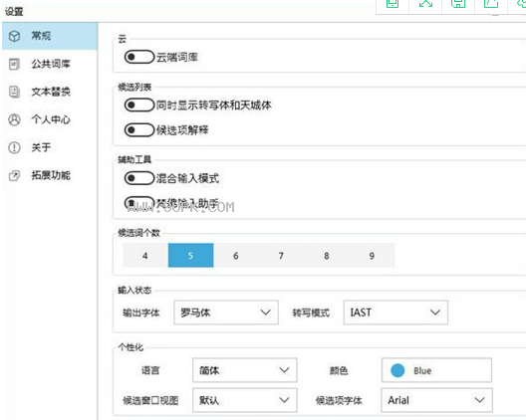The height and width of the screenshot is (420, 526).
Task: Toggle the 候选项解释 switch
Action: [139, 130]
